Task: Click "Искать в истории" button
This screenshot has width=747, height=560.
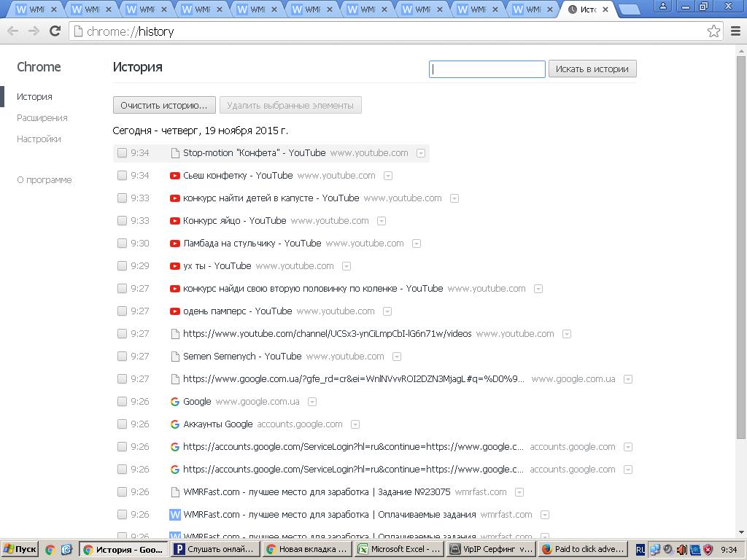Action: click(592, 69)
